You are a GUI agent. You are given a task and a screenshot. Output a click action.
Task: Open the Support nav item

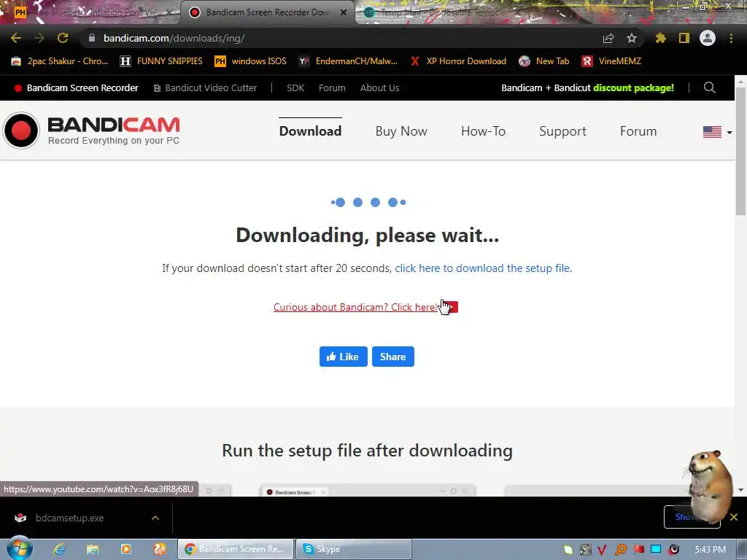tap(562, 131)
